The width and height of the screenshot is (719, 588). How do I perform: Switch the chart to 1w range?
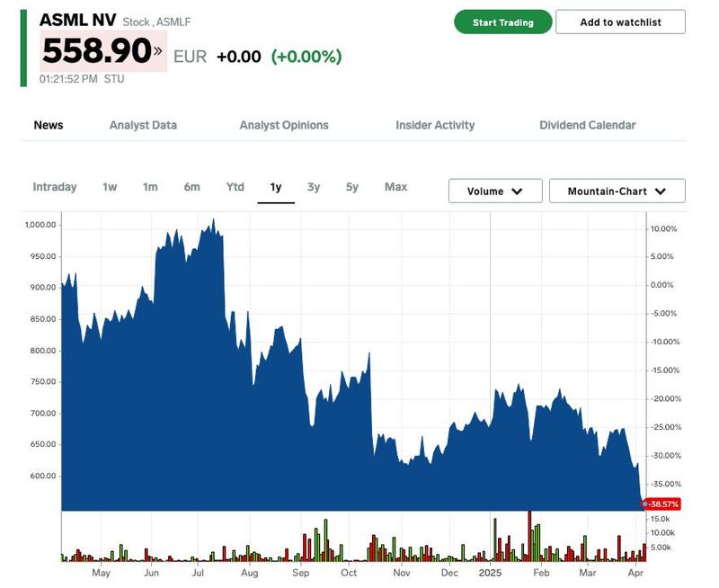pos(110,187)
